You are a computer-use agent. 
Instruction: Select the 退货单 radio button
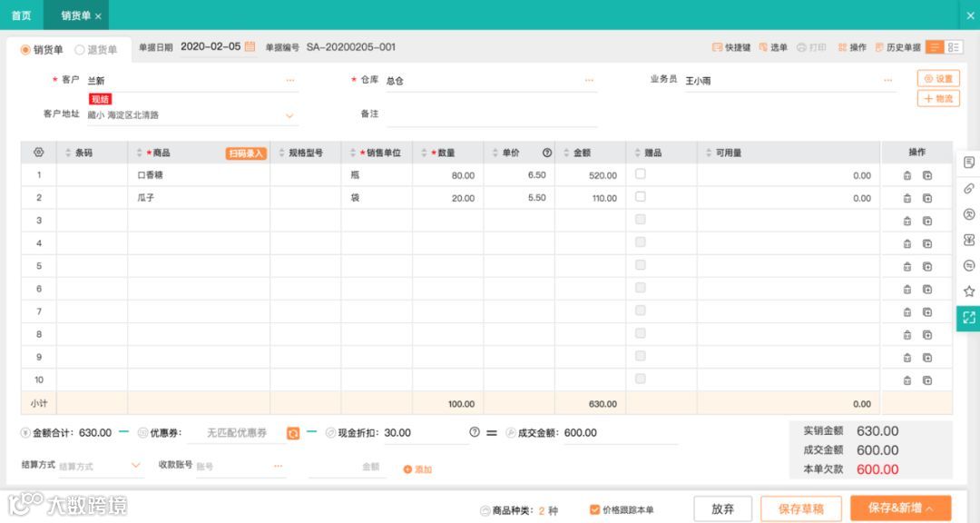(x=79, y=49)
